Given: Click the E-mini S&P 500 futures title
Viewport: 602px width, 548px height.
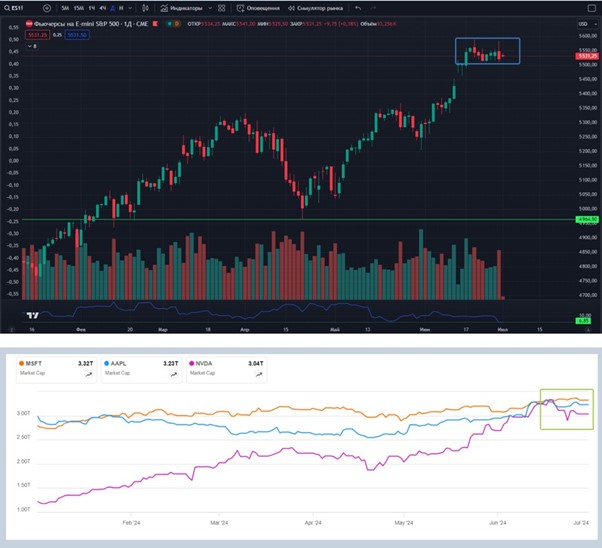Looking at the screenshot, I should (x=91, y=24).
